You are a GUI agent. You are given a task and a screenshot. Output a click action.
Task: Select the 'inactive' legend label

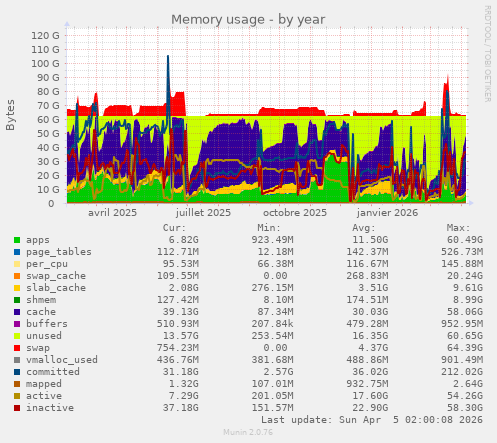click(50, 408)
